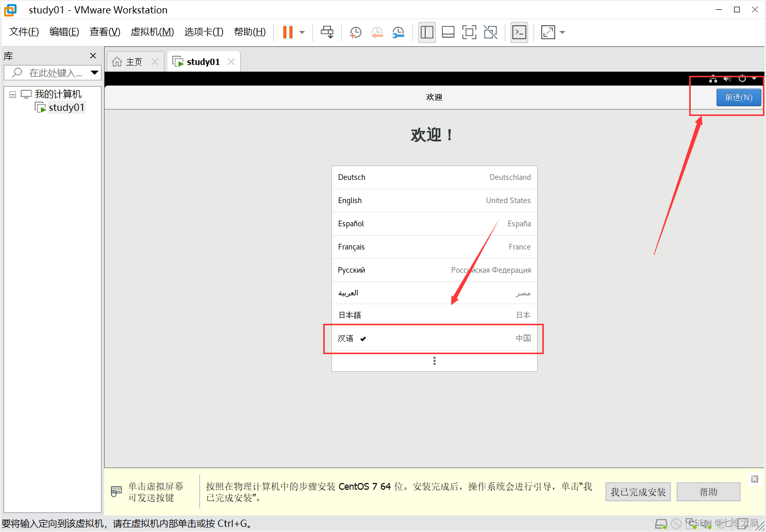Open the power options dropdown arrow
Screen dimensions: 766x532
[302, 32]
